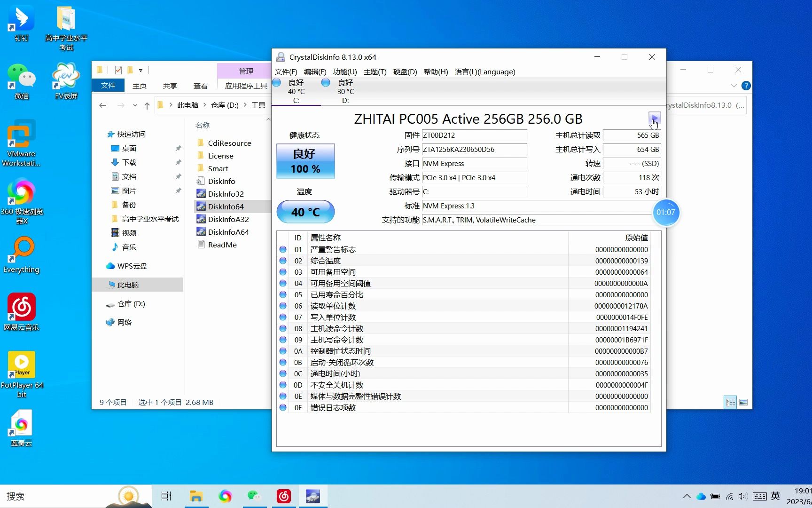Click status dot for 严重警告标志 row
Viewport: 812px width, 508px height.
coord(283,249)
